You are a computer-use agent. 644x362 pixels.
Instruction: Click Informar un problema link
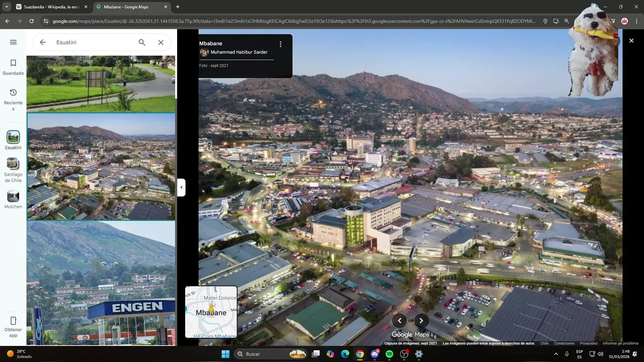coord(620,343)
